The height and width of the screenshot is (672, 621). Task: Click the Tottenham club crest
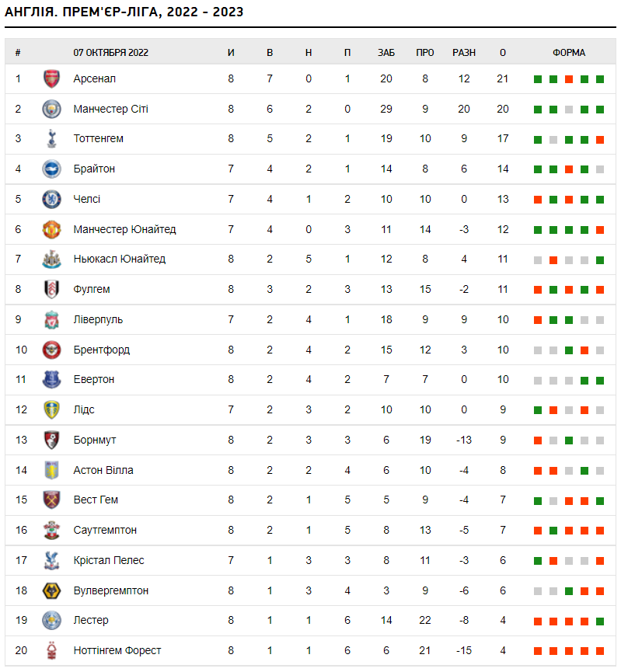coord(51,139)
